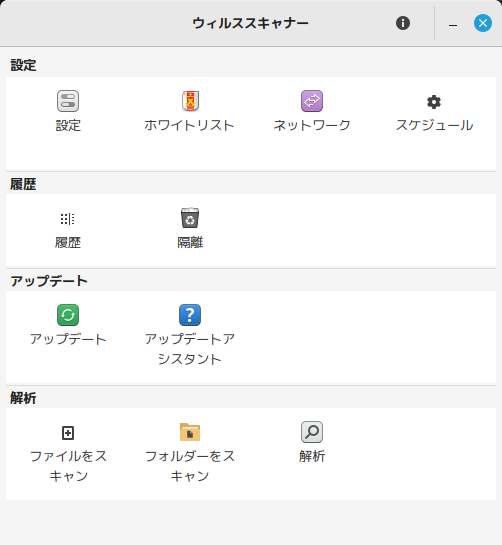Image resolution: width=502 pixels, height=545 pixels.
Task: Click the ファイルをスキャン file icon
Action: pyautogui.click(x=68, y=433)
